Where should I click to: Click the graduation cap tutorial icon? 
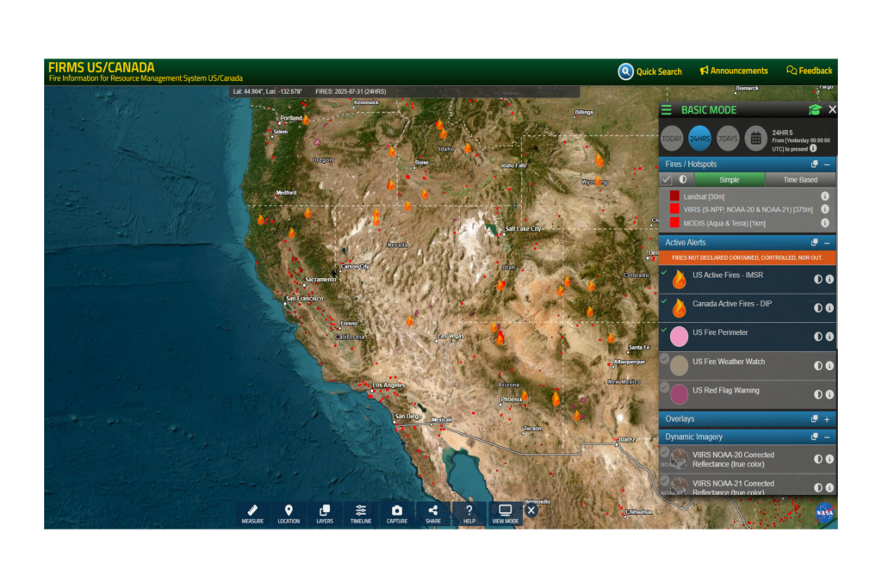point(814,110)
